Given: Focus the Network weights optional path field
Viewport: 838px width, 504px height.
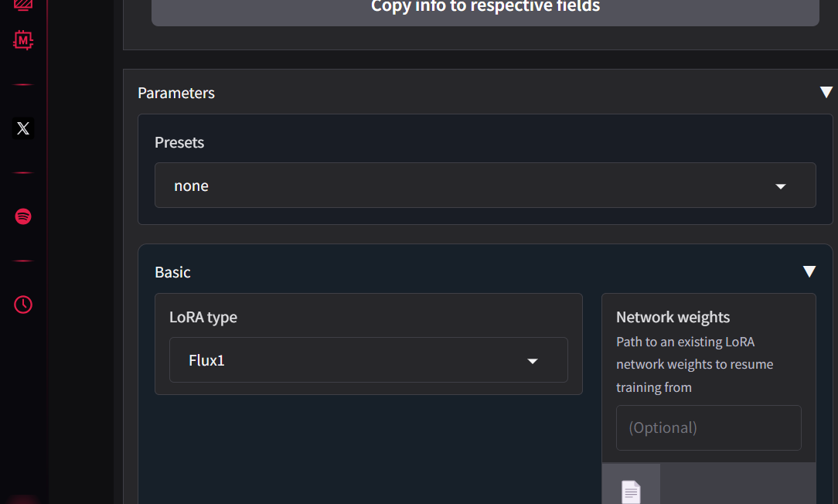Looking at the screenshot, I should pyautogui.click(x=708, y=427).
